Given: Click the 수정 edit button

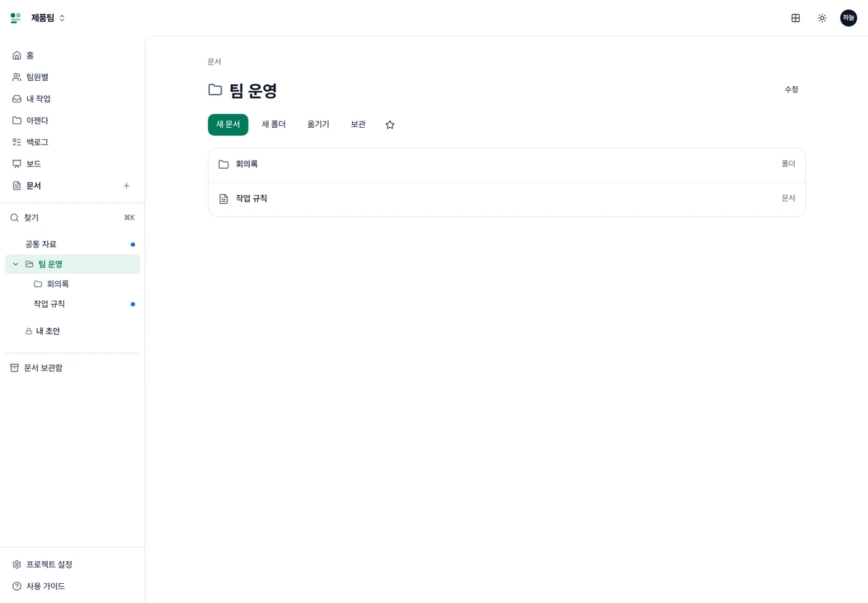Looking at the screenshot, I should tap(791, 89).
